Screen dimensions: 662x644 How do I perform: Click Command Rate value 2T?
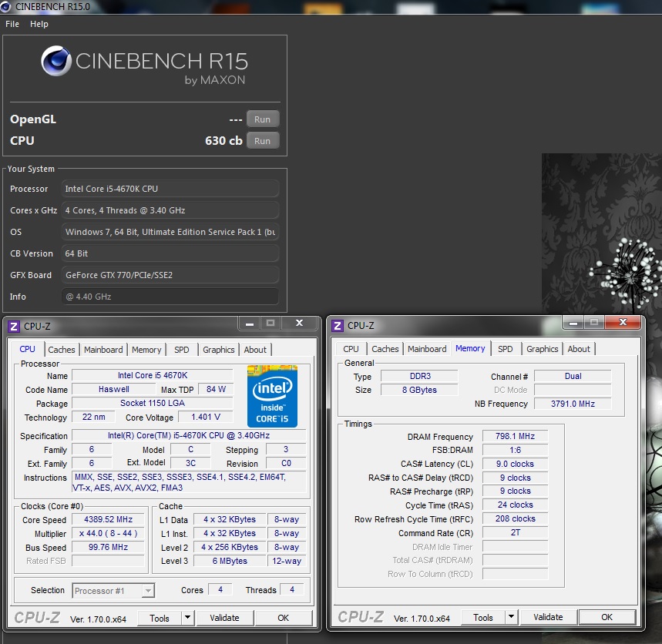(515, 532)
